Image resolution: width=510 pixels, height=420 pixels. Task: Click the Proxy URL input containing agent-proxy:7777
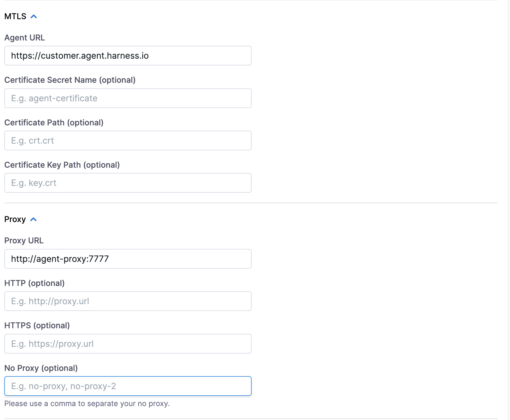coord(128,259)
